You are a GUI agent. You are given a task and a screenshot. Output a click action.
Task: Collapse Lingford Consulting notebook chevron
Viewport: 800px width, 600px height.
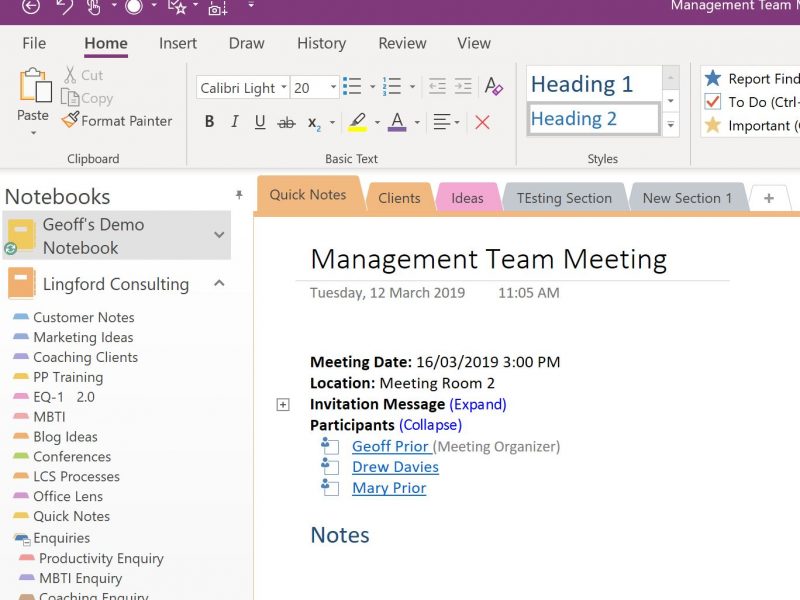(219, 283)
